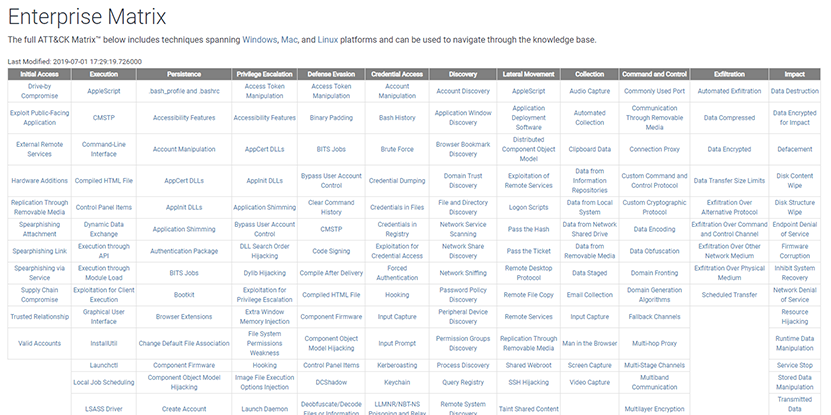Image resolution: width=831 pixels, height=415 pixels.
Task: Open Valid Accounts under Initial Access
Action: pyautogui.click(x=40, y=343)
